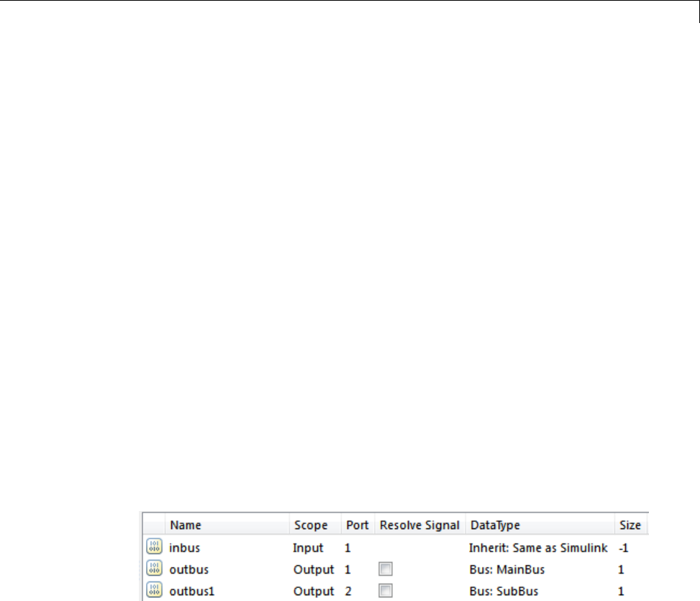This screenshot has width=700, height=601.
Task: Click the Output scope cell for outbus1
Action: coord(314,591)
